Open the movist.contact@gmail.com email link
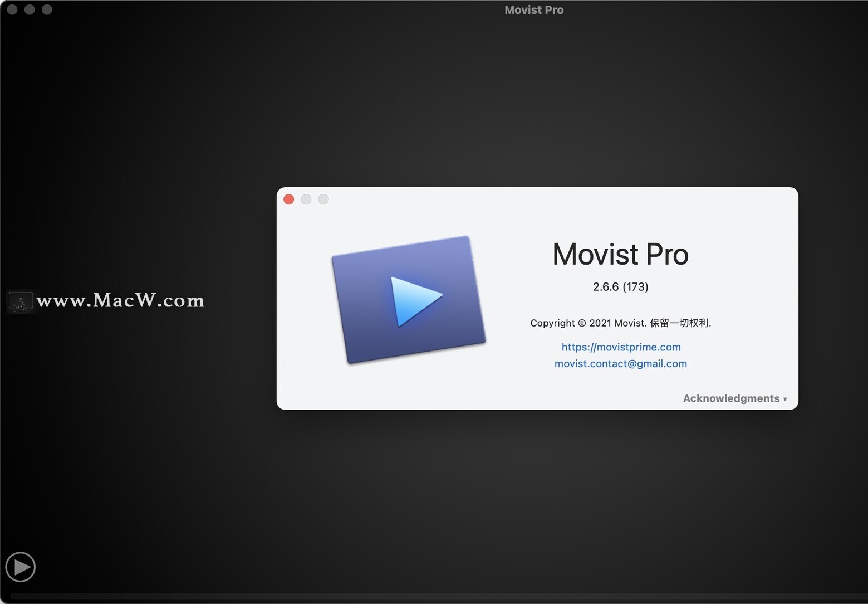 [621, 364]
